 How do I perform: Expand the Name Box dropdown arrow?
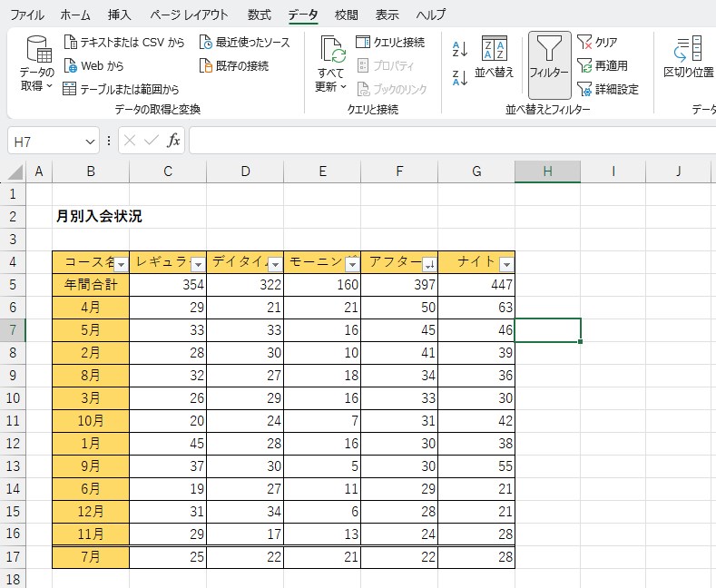pyautogui.click(x=90, y=142)
